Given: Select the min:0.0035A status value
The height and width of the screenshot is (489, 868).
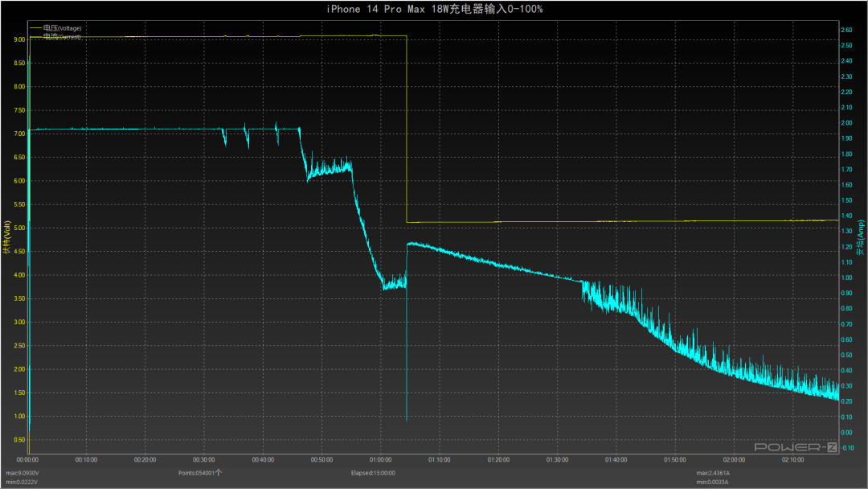Looking at the screenshot, I should pos(712,482).
